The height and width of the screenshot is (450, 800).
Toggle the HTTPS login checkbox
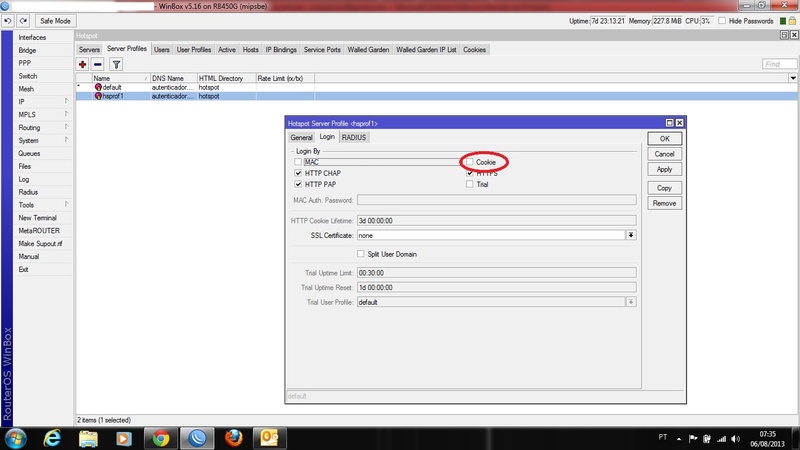[469, 173]
